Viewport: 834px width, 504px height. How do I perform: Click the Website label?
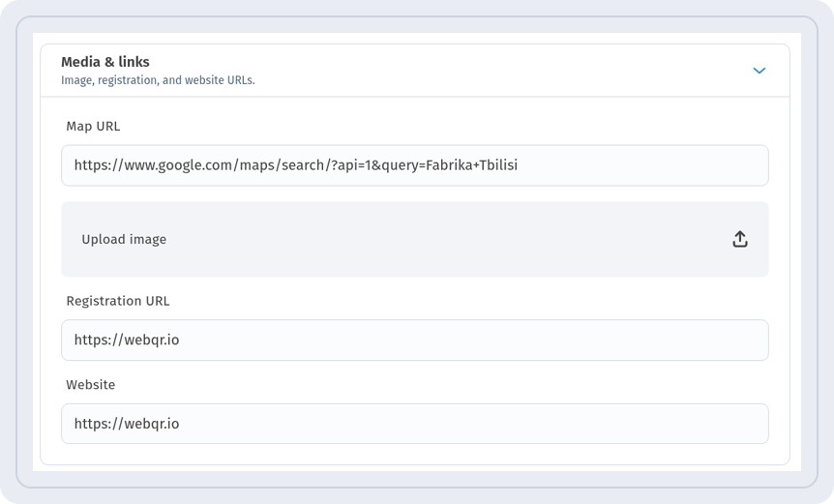(x=90, y=384)
